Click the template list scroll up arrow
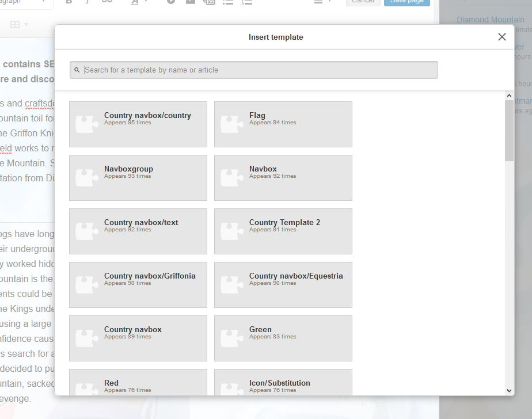532x419 pixels. pyautogui.click(x=509, y=96)
